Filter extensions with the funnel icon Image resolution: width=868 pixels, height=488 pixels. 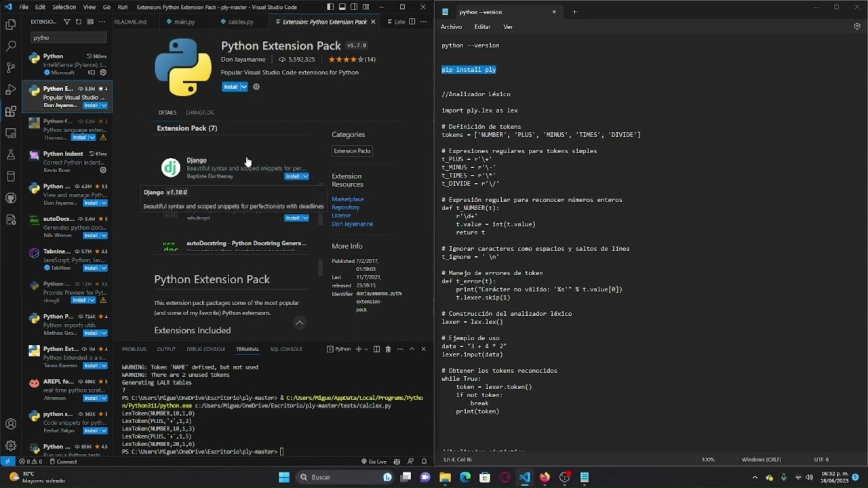[x=66, y=22]
